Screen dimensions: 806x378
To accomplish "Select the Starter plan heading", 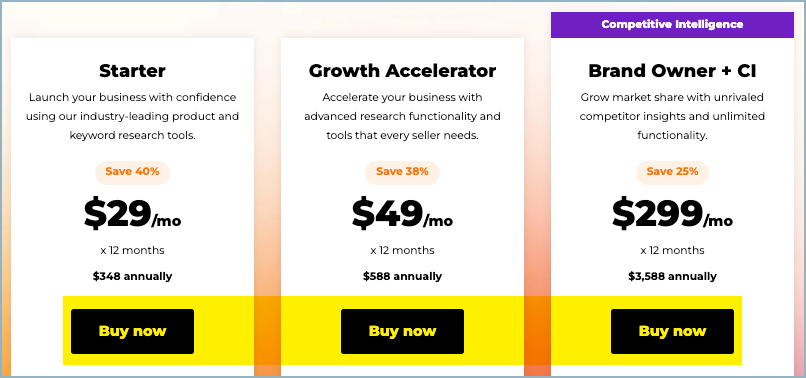I will point(132,71).
